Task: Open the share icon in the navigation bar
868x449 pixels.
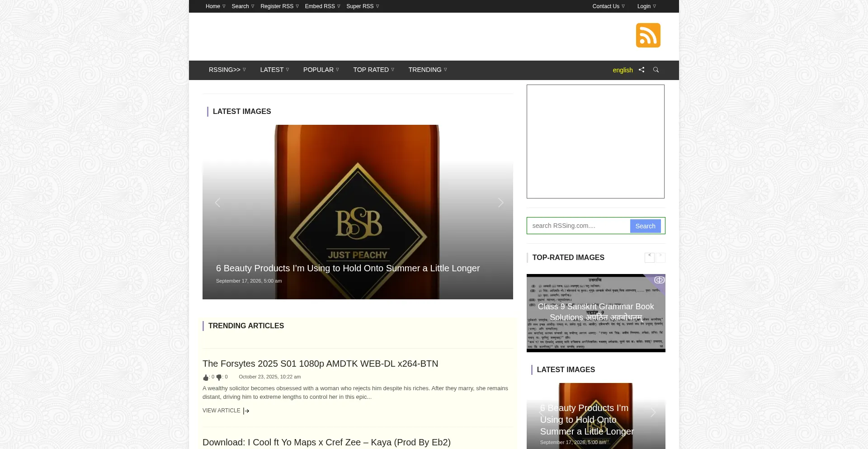Action: pos(642,70)
